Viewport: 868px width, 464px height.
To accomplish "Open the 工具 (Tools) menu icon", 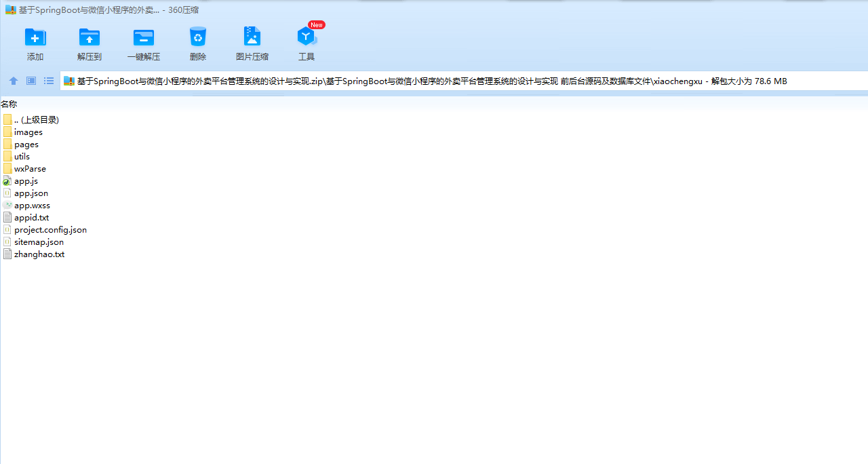I will tap(307, 37).
